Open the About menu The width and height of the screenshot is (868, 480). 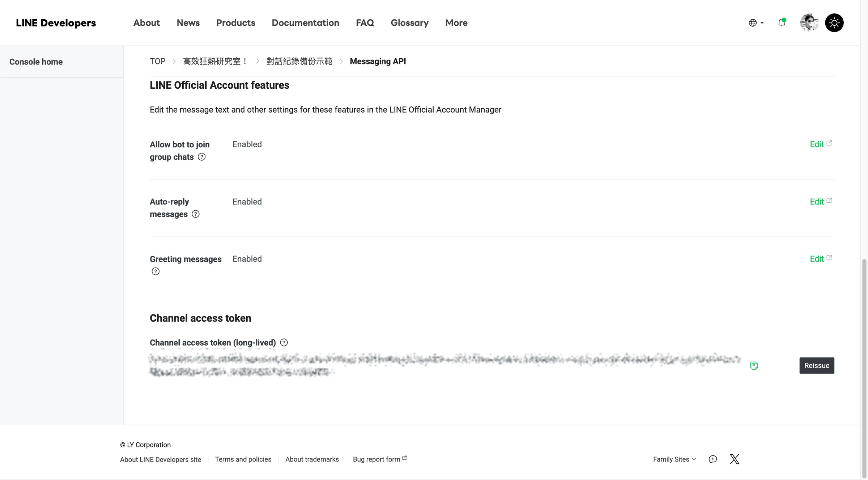[x=146, y=23]
